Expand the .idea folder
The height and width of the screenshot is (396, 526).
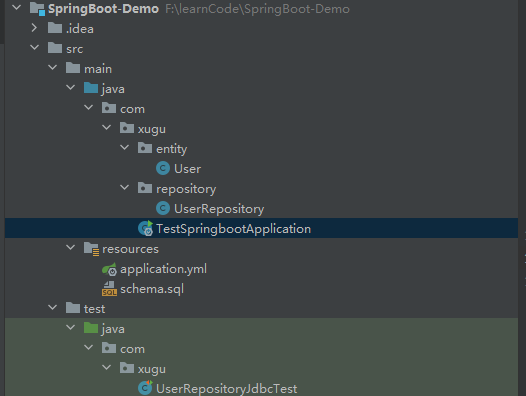34,28
